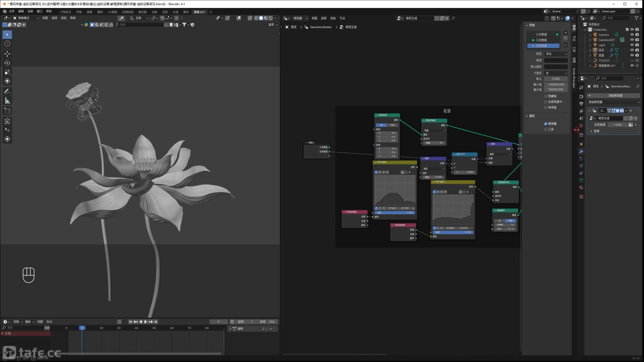Select the Rotate tool
Screen dimensions: 644x362
(7, 63)
